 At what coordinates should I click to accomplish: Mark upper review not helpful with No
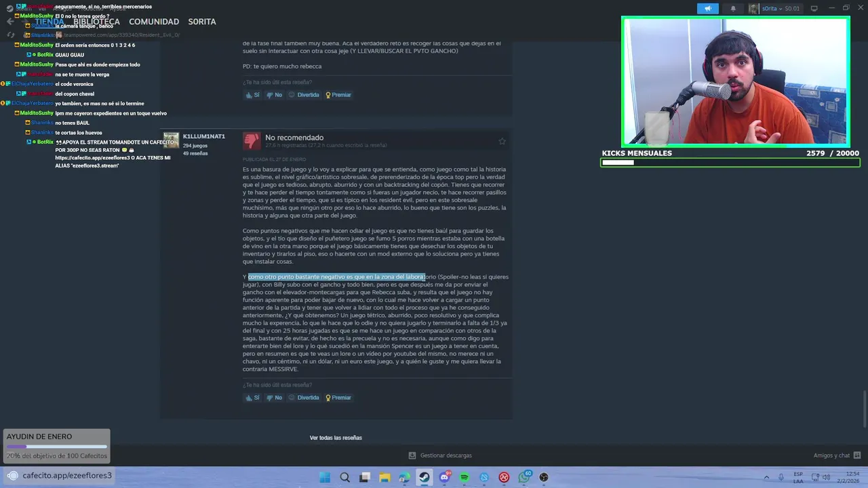[274, 95]
